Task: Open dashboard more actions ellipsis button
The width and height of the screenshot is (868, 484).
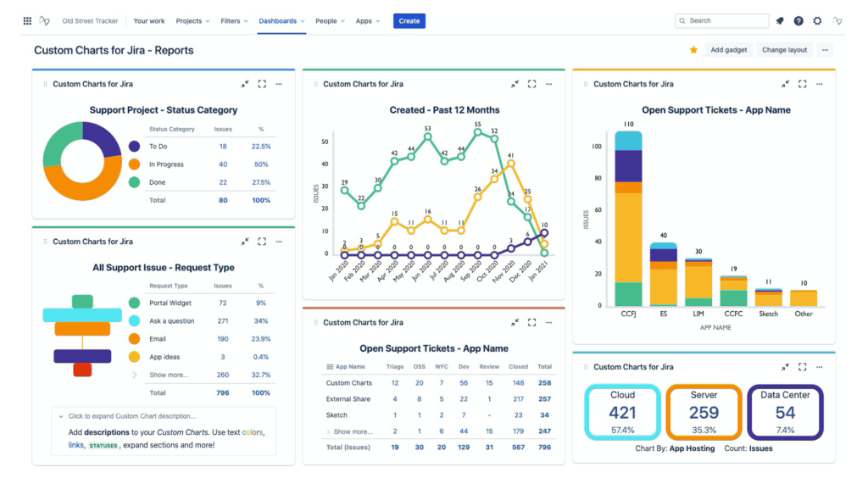Action: coord(825,50)
